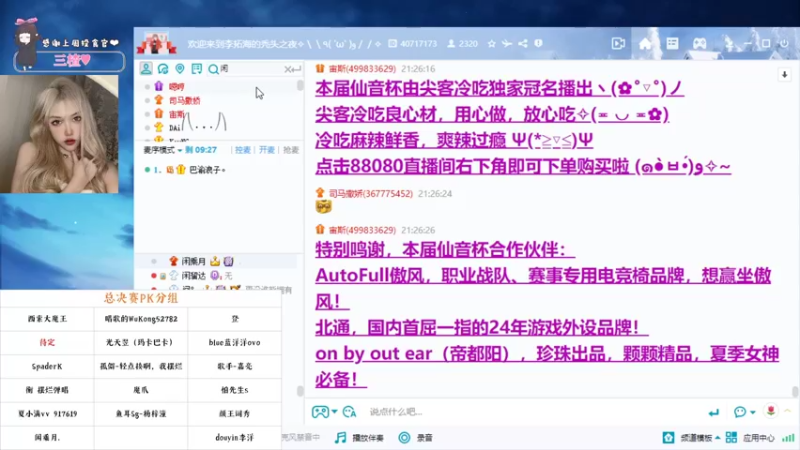Click message line 北通，国内首屈一指的24年游戏外设品牌

(x=482, y=328)
